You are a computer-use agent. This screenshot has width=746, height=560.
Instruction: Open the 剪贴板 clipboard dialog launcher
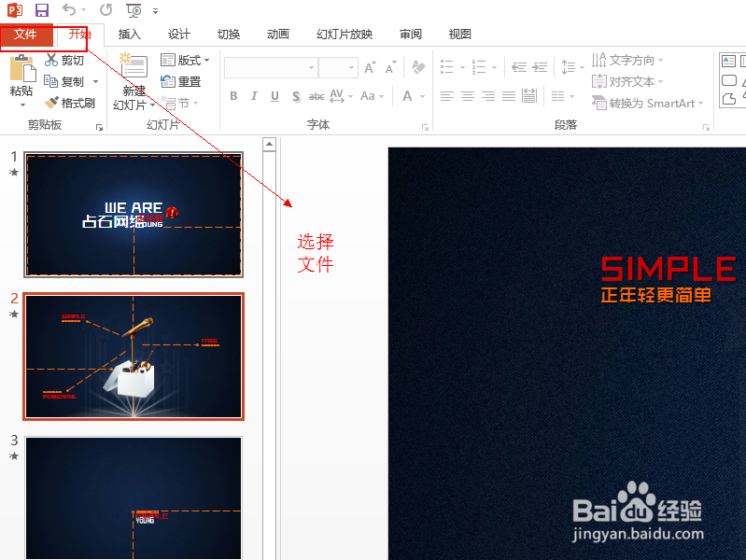(x=99, y=127)
